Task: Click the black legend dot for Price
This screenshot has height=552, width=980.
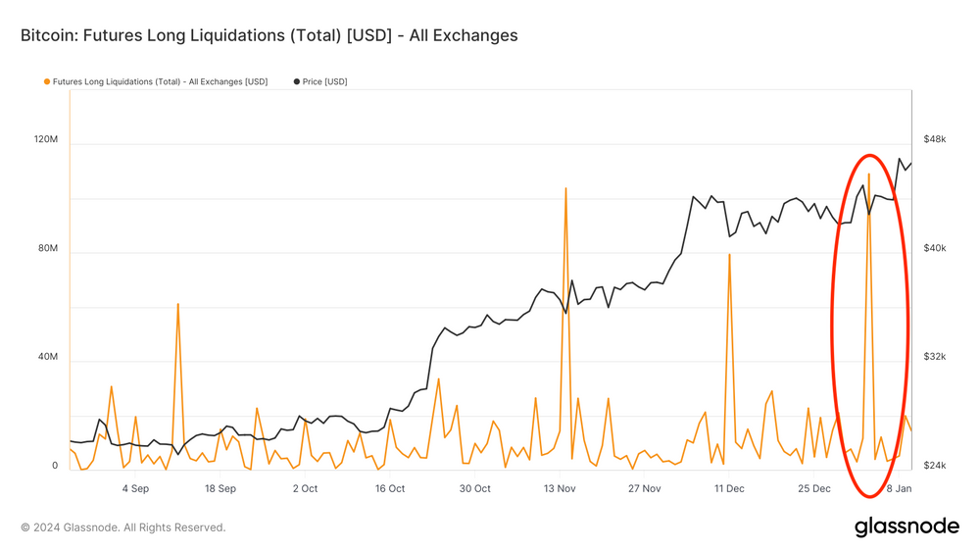Action: click(x=297, y=82)
